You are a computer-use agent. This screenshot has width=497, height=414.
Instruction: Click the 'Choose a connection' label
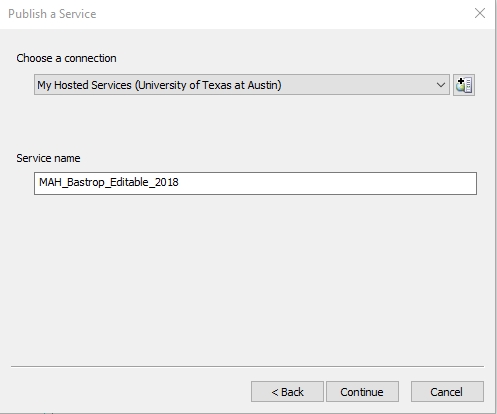pyautogui.click(x=66, y=58)
